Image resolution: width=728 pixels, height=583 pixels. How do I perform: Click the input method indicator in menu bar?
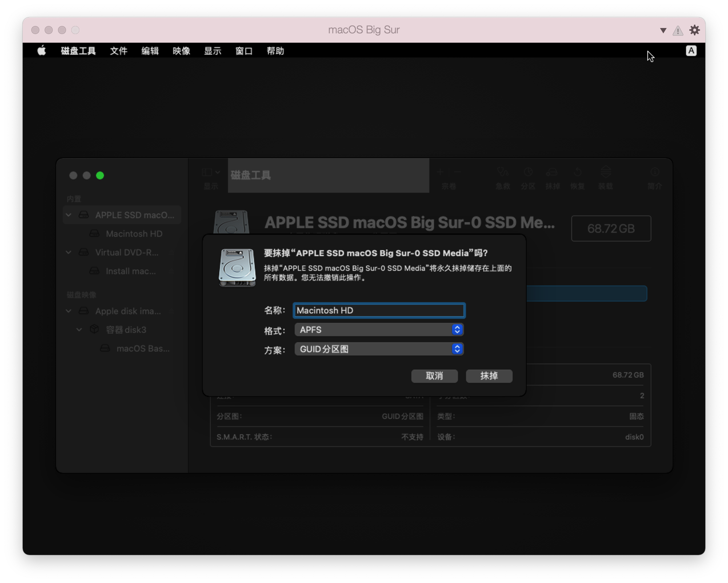691,51
